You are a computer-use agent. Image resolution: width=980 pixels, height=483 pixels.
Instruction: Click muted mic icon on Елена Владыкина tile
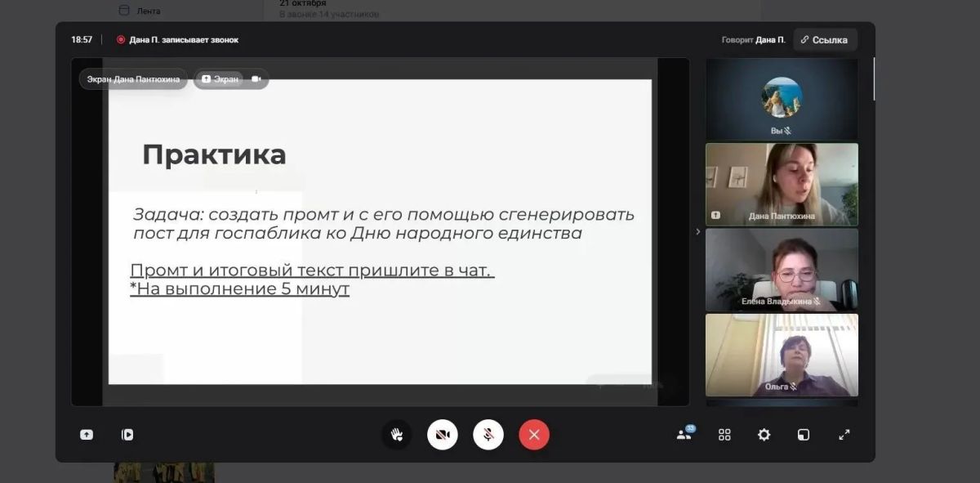pos(817,301)
